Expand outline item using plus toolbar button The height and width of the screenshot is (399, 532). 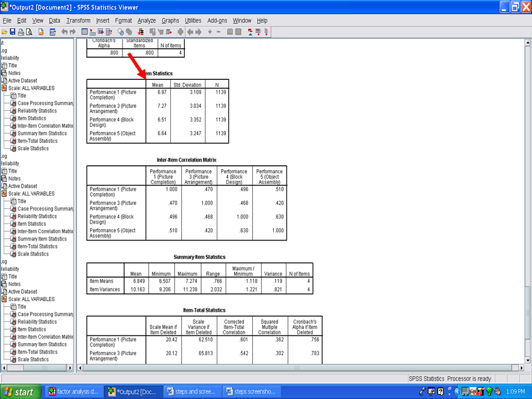(x=209, y=32)
